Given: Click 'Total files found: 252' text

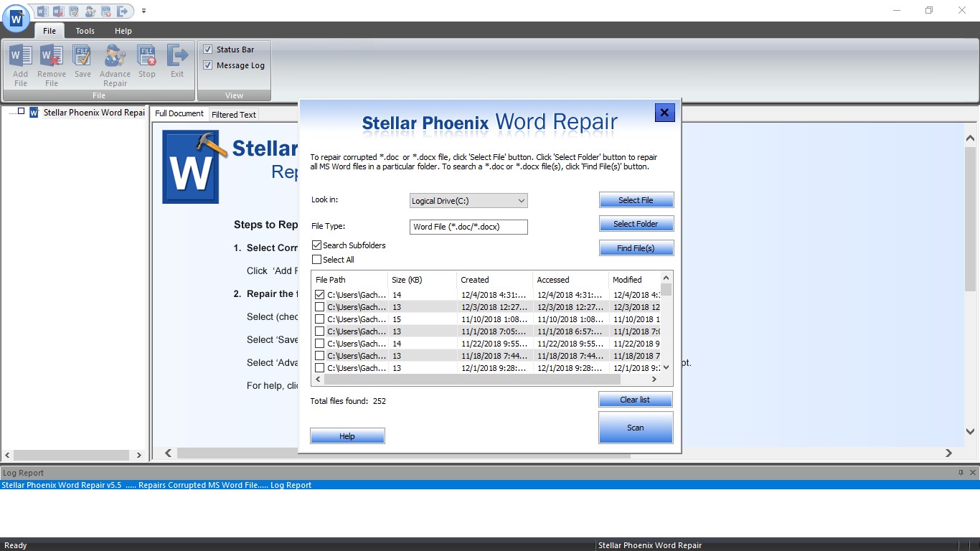Looking at the screenshot, I should click(348, 401).
